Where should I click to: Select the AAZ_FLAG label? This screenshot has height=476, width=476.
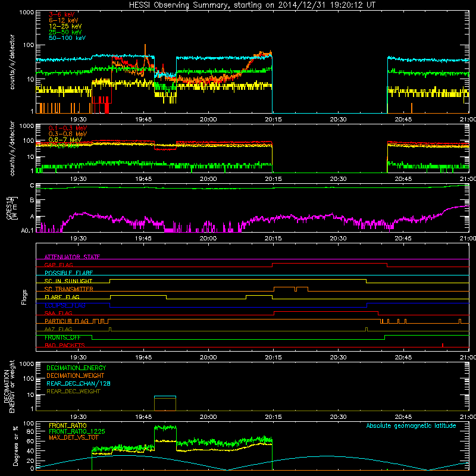(58, 329)
